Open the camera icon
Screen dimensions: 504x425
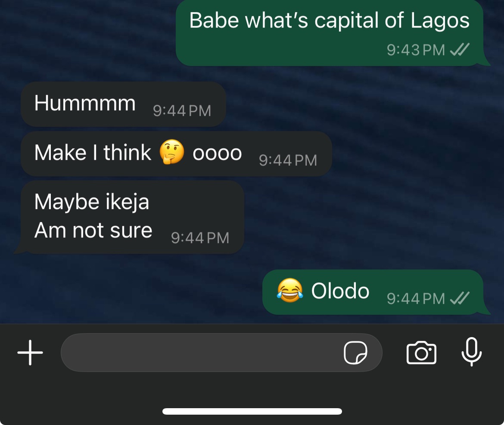click(421, 353)
